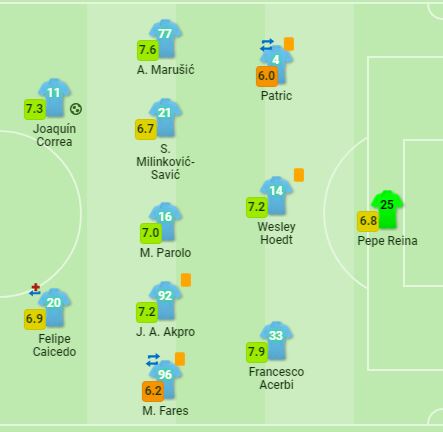Click the 6.7 rating badge for Milinković-Savić
This screenshot has width=443, height=432.
(146, 129)
